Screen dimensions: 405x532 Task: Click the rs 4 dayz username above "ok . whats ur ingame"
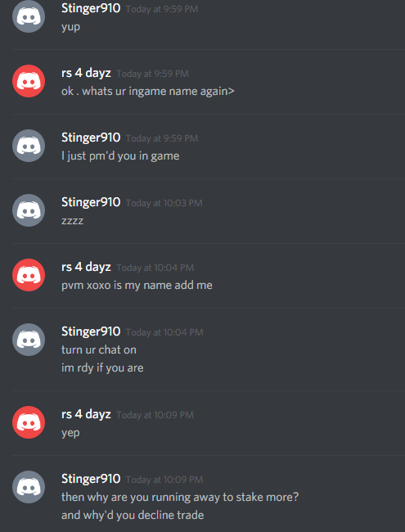86,73
